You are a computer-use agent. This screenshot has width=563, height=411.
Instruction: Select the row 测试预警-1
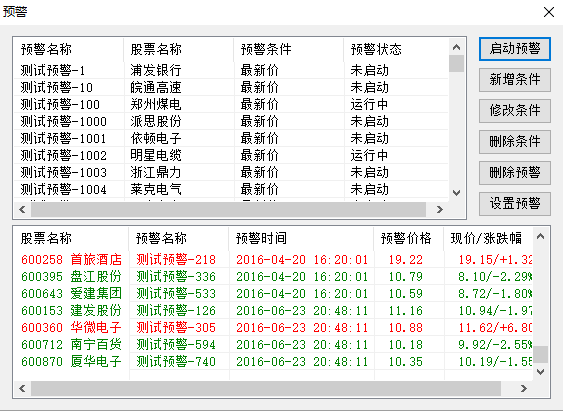coord(231,70)
